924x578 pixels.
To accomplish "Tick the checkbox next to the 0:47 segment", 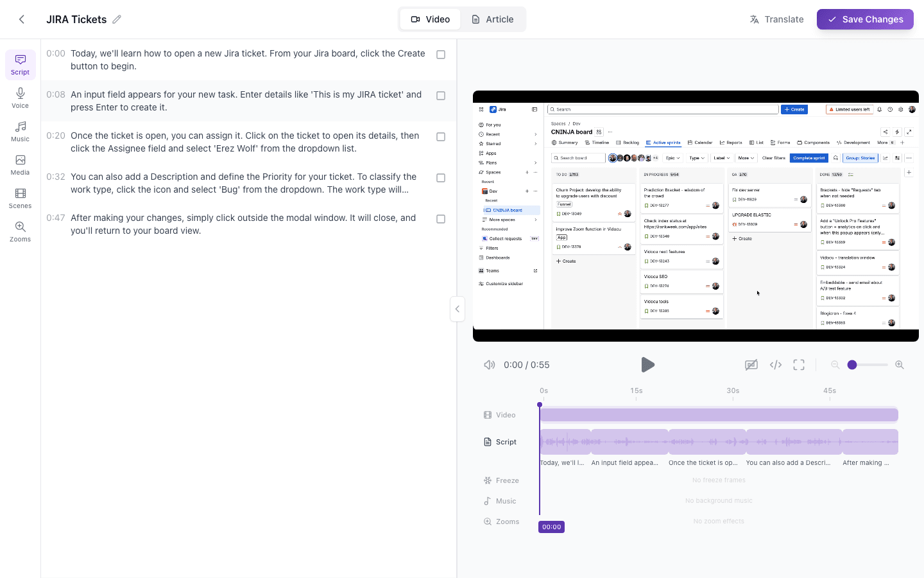I will (441, 218).
